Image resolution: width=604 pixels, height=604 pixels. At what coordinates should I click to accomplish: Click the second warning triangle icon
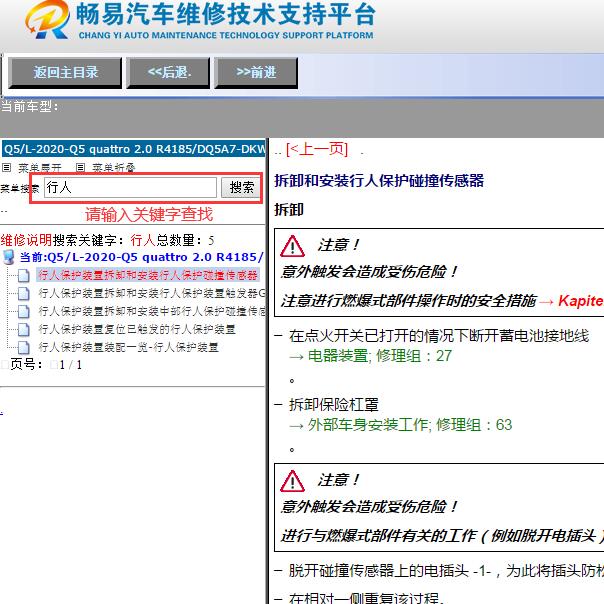pos(292,481)
